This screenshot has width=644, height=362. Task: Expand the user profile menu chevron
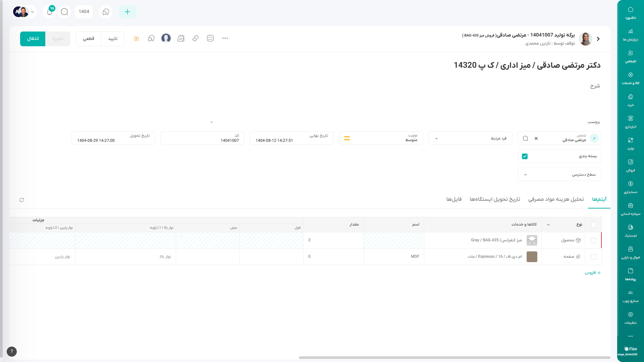(x=33, y=12)
